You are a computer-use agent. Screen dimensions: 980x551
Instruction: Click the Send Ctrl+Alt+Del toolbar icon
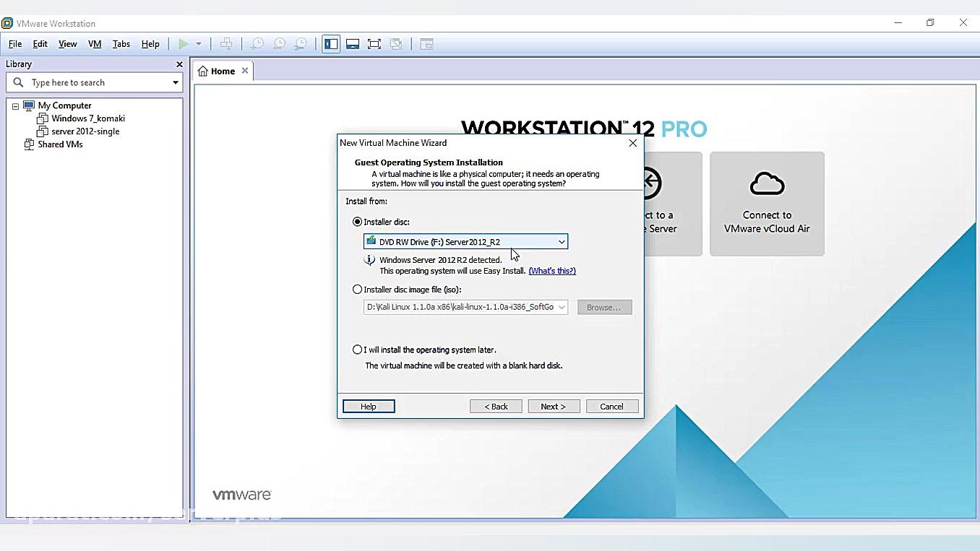tap(226, 44)
